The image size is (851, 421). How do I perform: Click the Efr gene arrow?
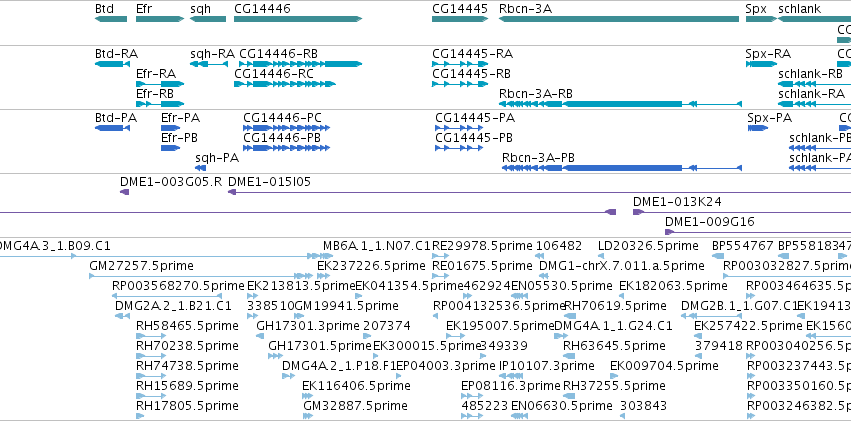coord(160,19)
